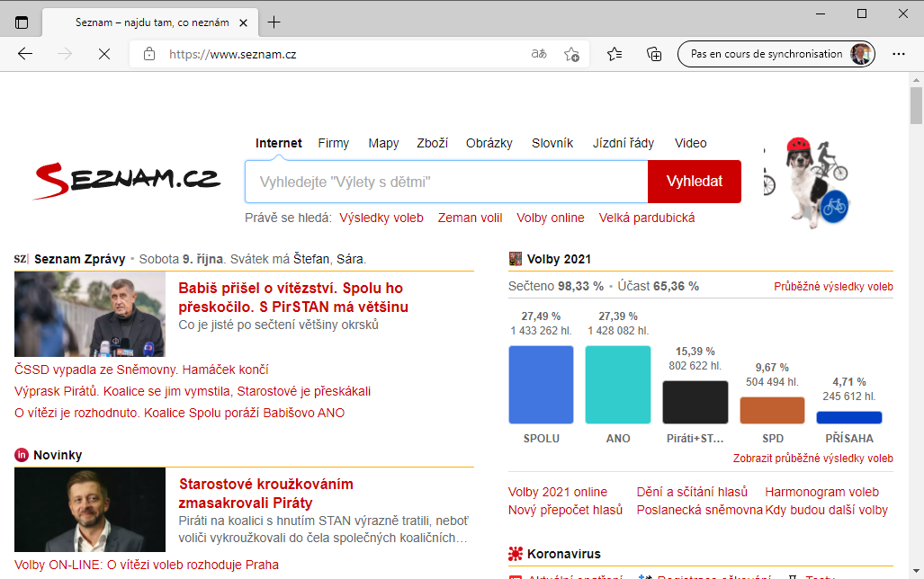Open Harmonogram voleb link
The image size is (924, 579).
click(x=821, y=492)
